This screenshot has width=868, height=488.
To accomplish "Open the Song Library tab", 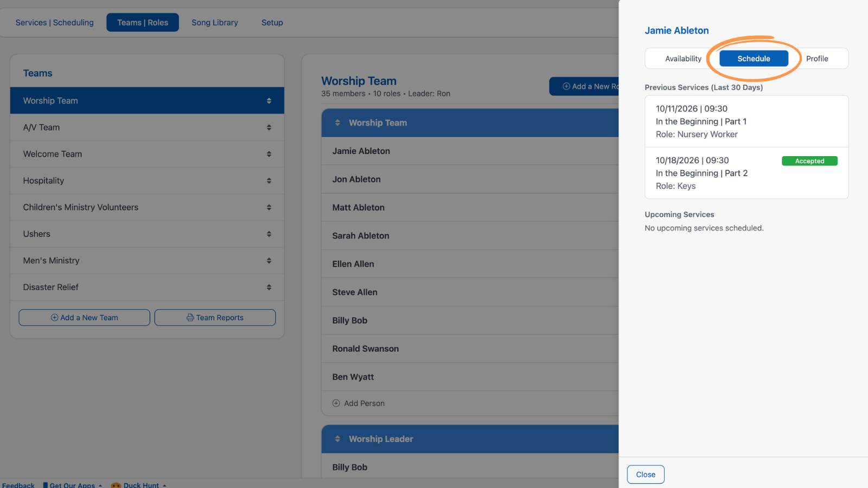I will 215,22.
